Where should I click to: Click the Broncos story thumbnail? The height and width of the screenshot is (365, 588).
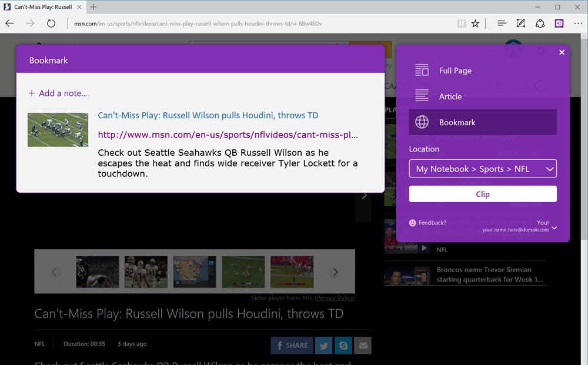click(x=407, y=276)
